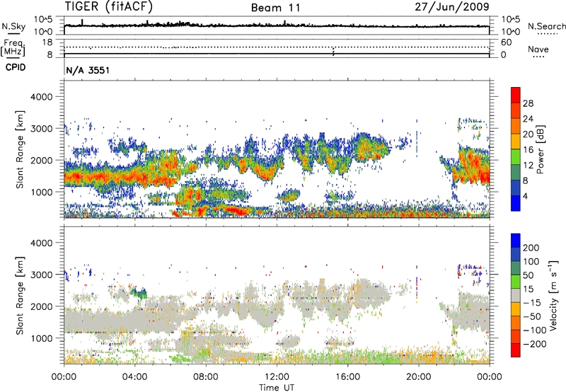Click the 20:00 time tick label

coord(418,377)
